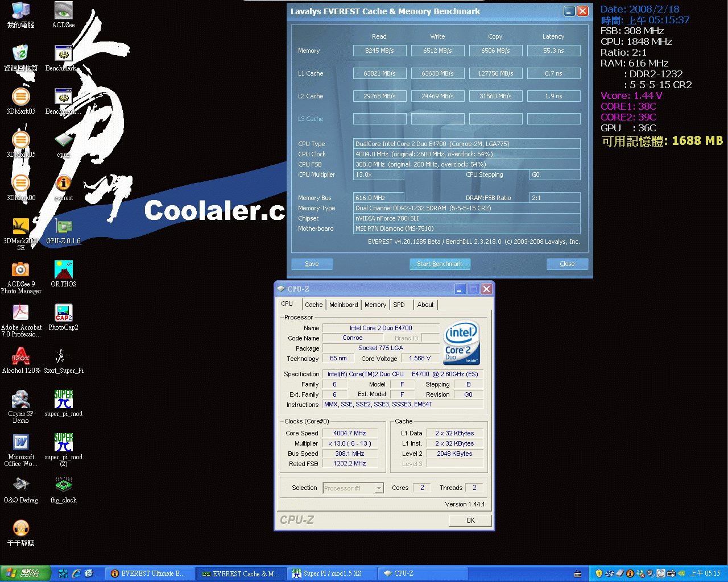Viewport: 728px width, 582px height.
Task: Switch to the Memory tab in CPU-Z
Action: point(375,305)
